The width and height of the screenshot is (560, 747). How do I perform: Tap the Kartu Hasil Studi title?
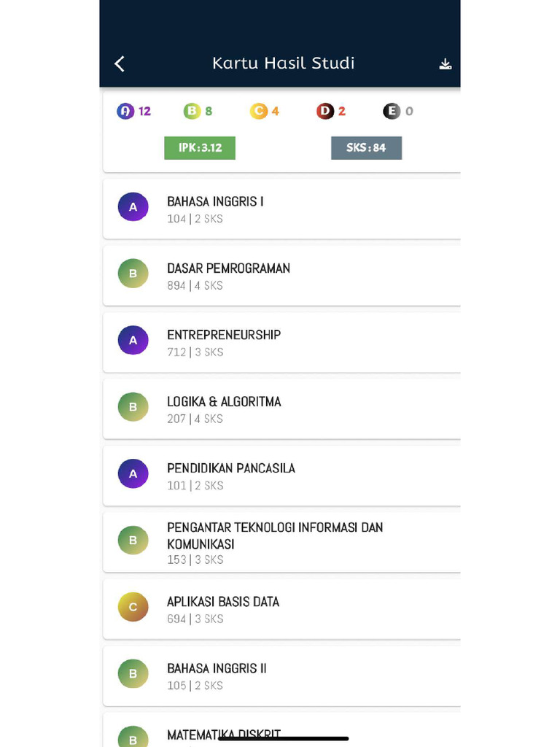pyautogui.click(x=283, y=63)
